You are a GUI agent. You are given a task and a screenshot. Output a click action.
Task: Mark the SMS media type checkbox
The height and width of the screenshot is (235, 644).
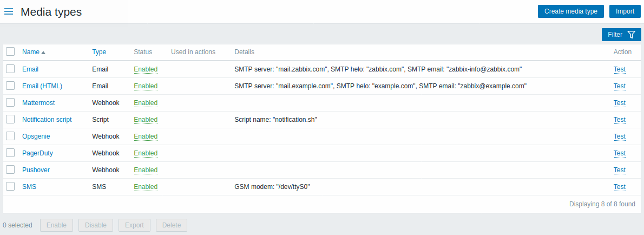[x=10, y=186]
